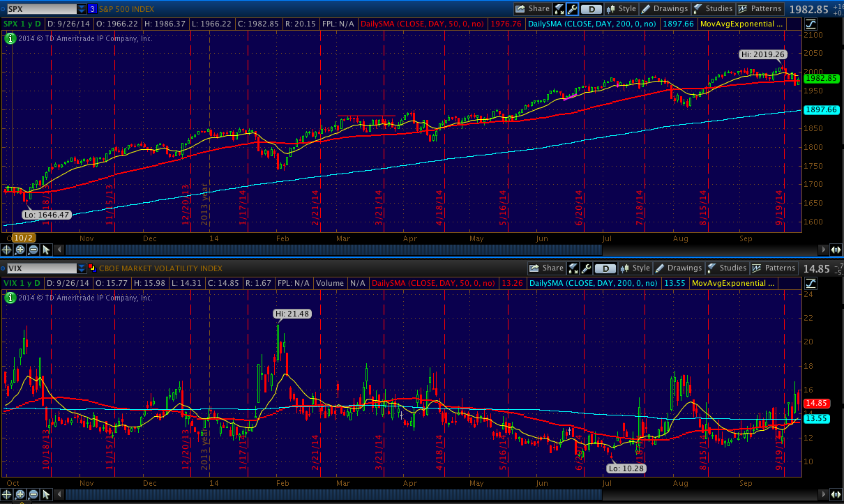This screenshot has height=504, width=844.
Task: Click the wrench settings icon in SPX chart toolbar
Action: 572,9
